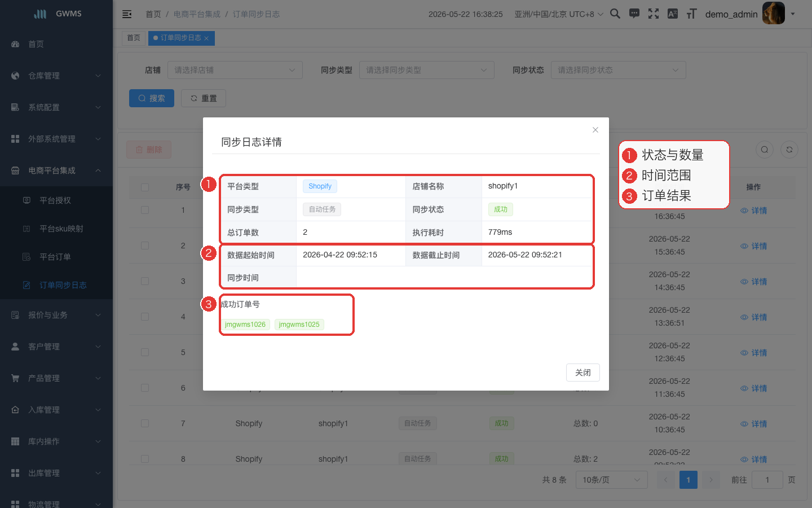Open the avatar dropdown caret

point(793,14)
